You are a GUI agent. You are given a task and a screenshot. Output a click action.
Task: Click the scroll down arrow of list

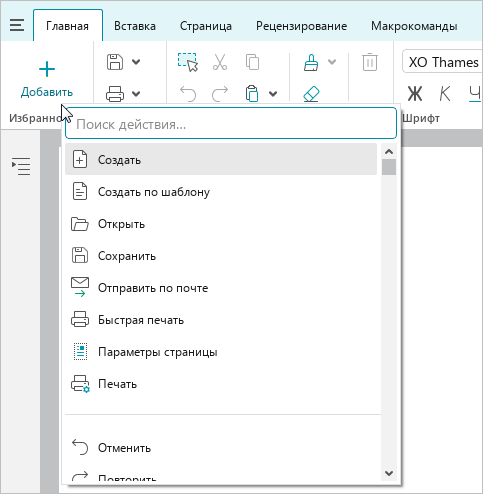pyautogui.click(x=389, y=473)
